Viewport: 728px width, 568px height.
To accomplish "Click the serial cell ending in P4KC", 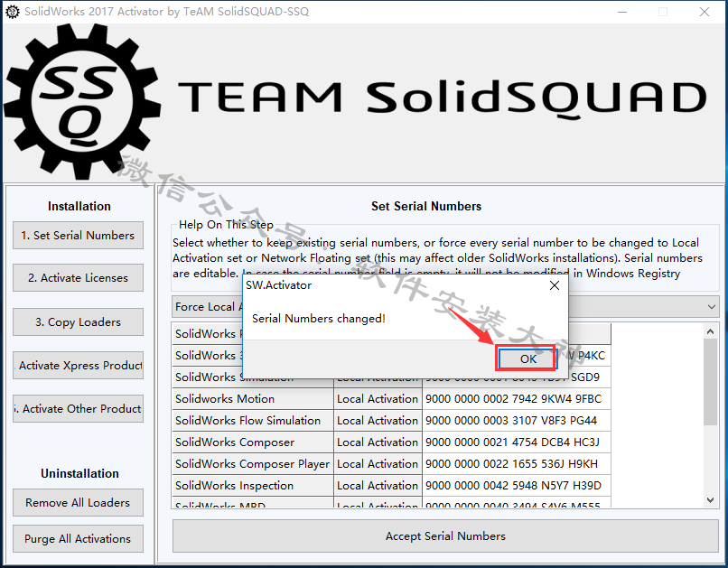I will [x=590, y=356].
